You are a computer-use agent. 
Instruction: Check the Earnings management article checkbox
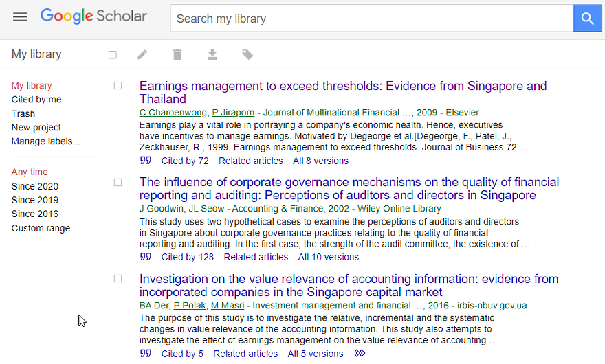click(x=118, y=86)
